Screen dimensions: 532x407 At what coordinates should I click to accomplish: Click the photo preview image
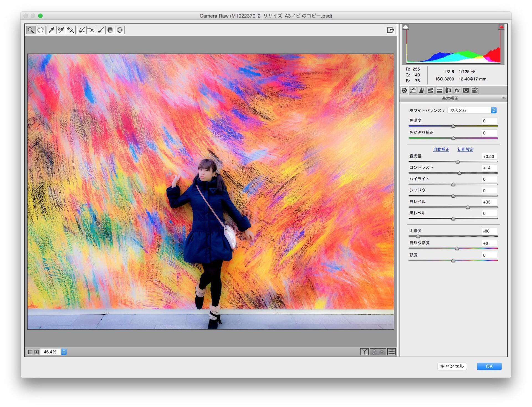(211, 192)
